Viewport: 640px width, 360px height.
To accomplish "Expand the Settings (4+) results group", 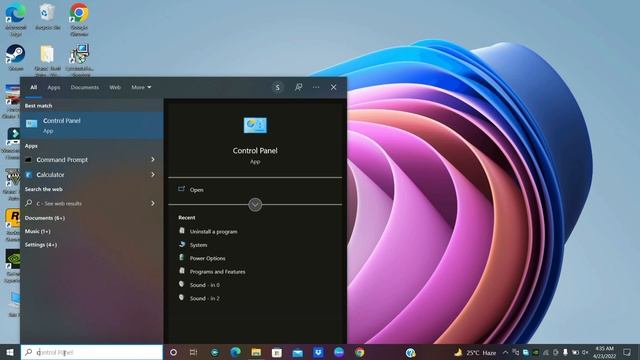I will coord(41,244).
